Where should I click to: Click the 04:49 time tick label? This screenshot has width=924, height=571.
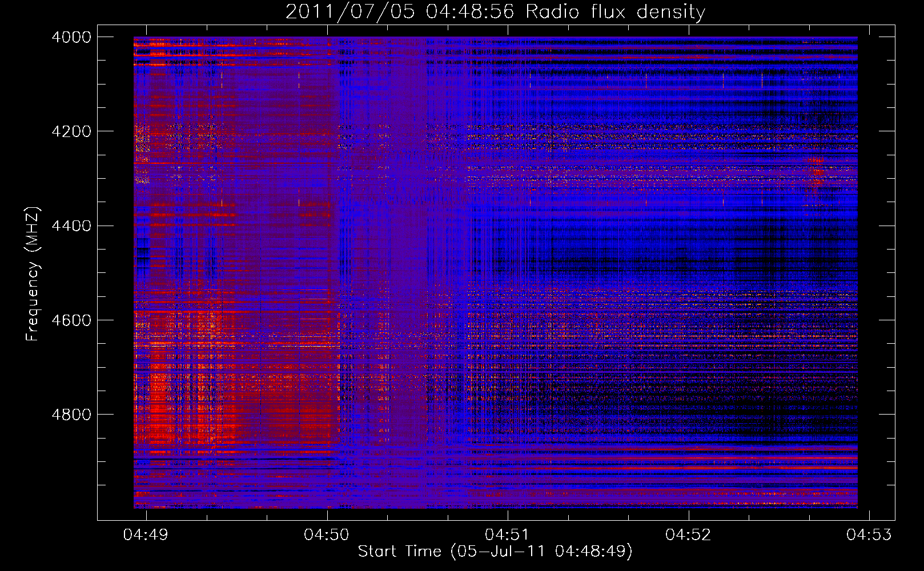point(146,535)
